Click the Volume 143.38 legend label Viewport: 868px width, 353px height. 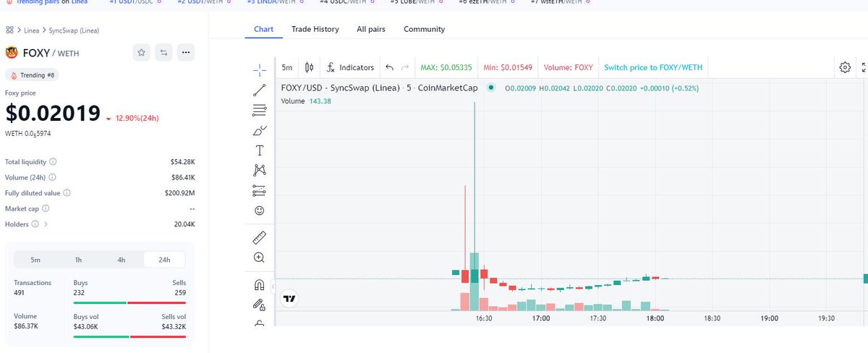tap(306, 101)
